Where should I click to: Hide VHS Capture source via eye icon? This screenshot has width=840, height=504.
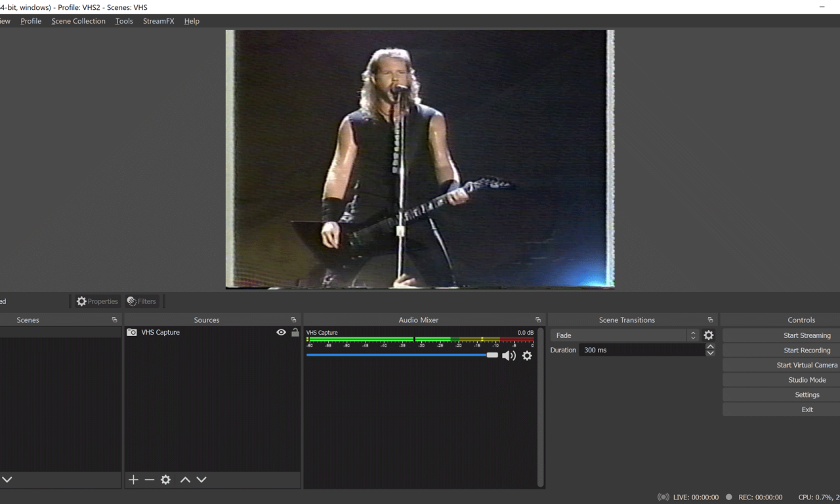coord(281,333)
